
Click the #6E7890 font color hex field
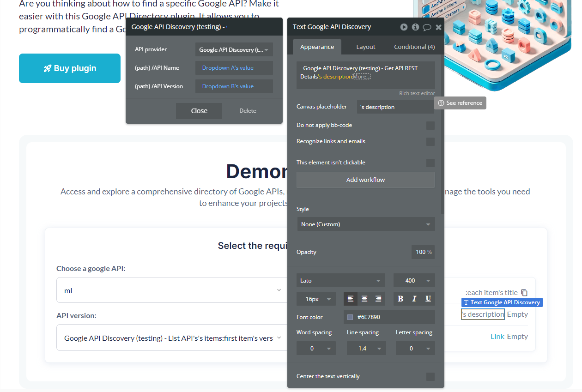pyautogui.click(x=389, y=317)
